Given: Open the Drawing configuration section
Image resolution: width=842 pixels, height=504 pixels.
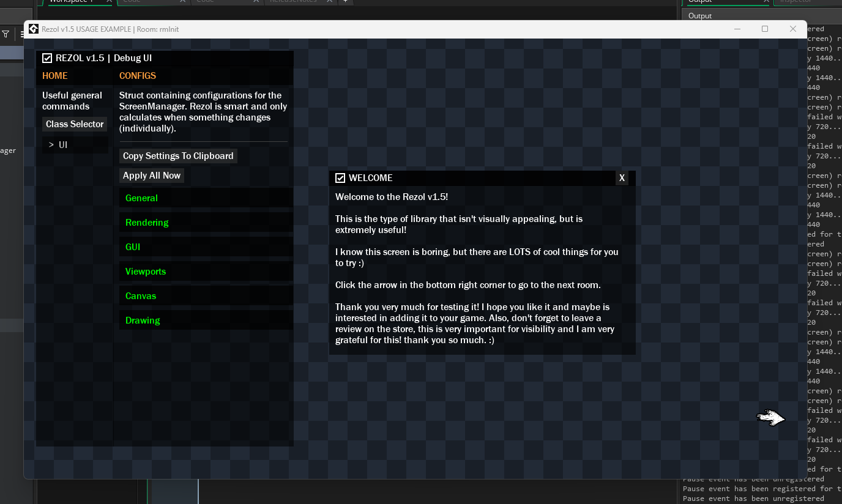Looking at the screenshot, I should 143,320.
